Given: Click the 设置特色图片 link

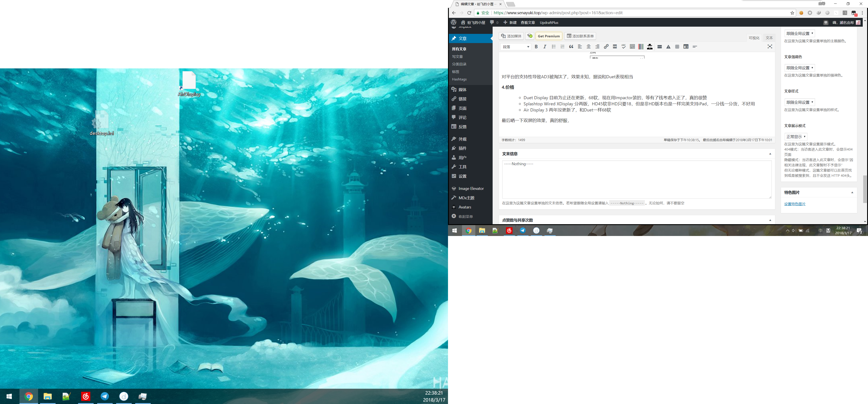Looking at the screenshot, I should (794, 204).
